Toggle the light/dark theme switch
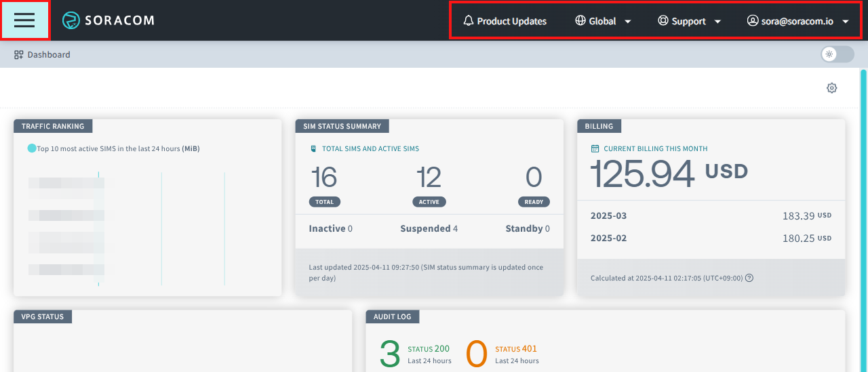This screenshot has height=372, width=868. tap(837, 54)
